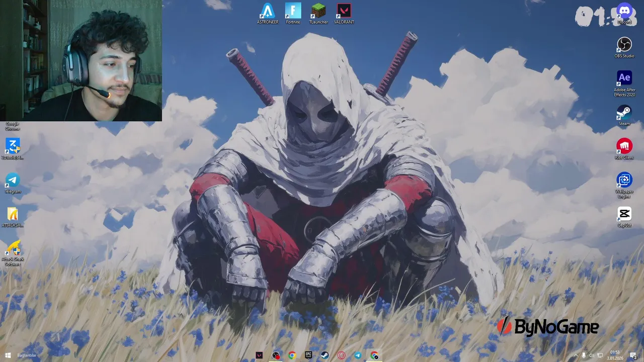Open the Discord desktop icon
644x362 pixels.
click(x=624, y=14)
